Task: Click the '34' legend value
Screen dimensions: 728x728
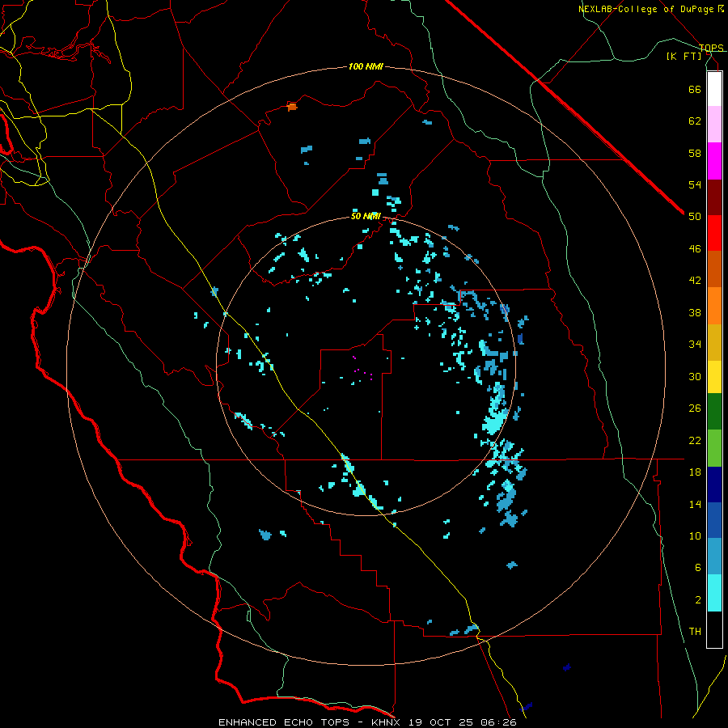Action: tap(695, 345)
